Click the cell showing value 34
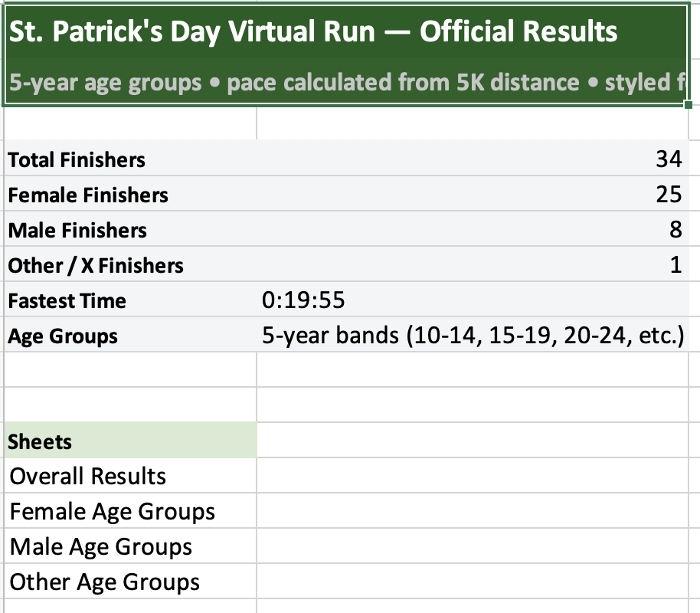700x613 pixels. click(668, 159)
